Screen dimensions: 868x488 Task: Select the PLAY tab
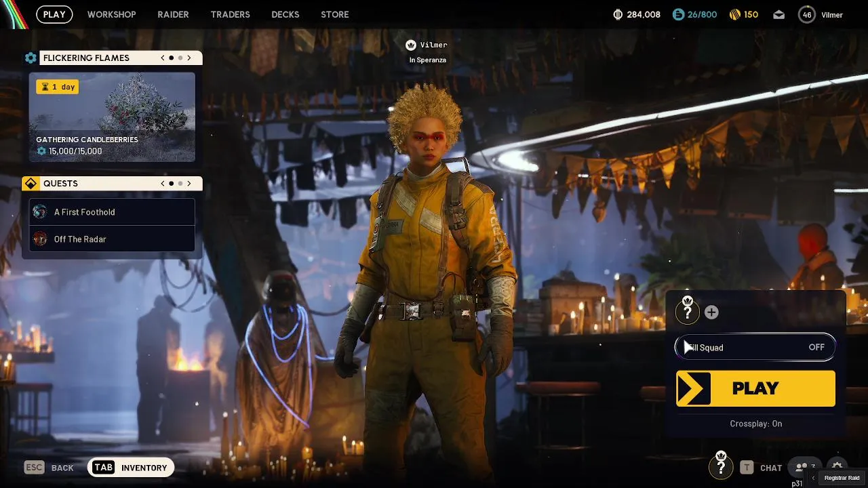point(54,14)
